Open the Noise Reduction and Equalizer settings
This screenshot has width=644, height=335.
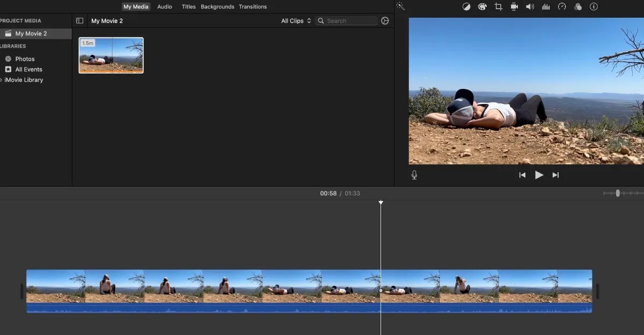(x=546, y=6)
